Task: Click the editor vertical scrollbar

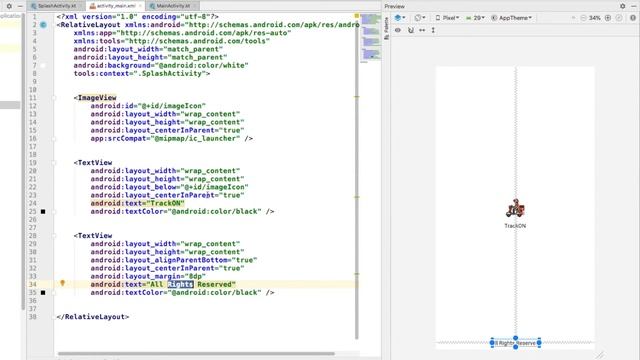Action: pyautogui.click(x=357, y=180)
